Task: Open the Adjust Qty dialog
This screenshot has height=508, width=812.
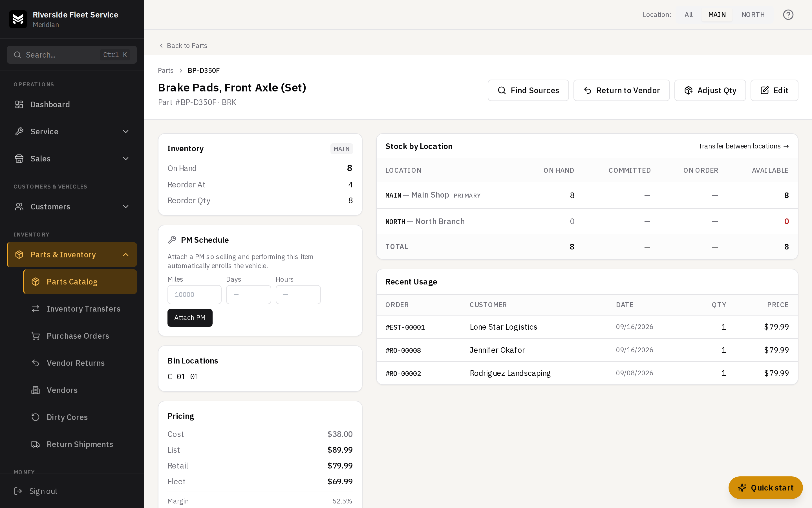Action: click(x=710, y=90)
